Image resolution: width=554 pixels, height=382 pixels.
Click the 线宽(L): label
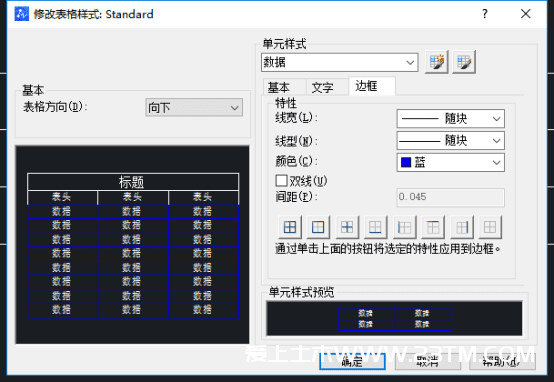[x=296, y=118]
